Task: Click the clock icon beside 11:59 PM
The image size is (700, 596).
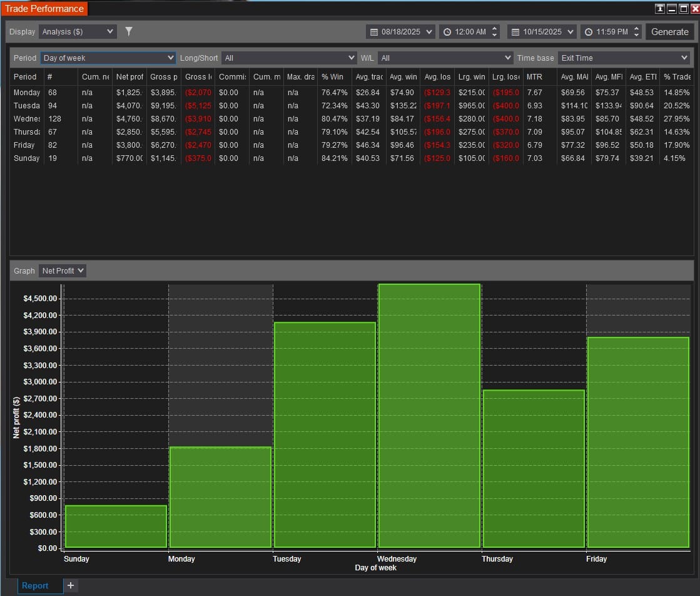Action: (x=589, y=32)
